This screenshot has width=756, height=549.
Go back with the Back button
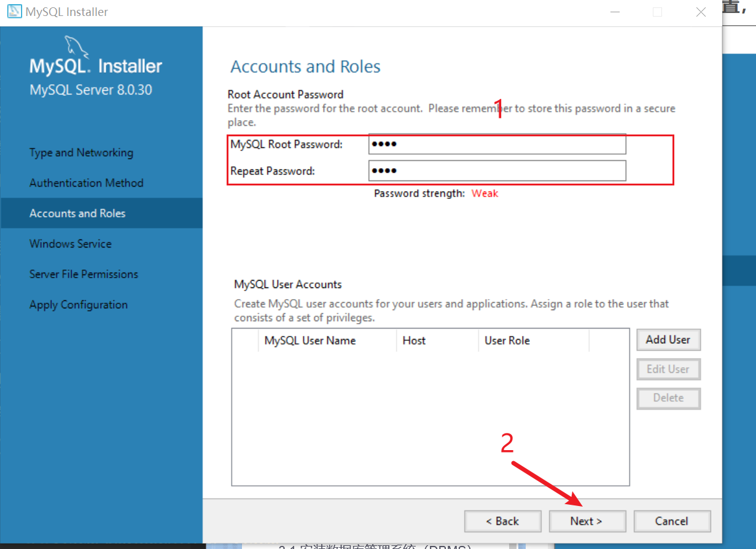[502, 521]
